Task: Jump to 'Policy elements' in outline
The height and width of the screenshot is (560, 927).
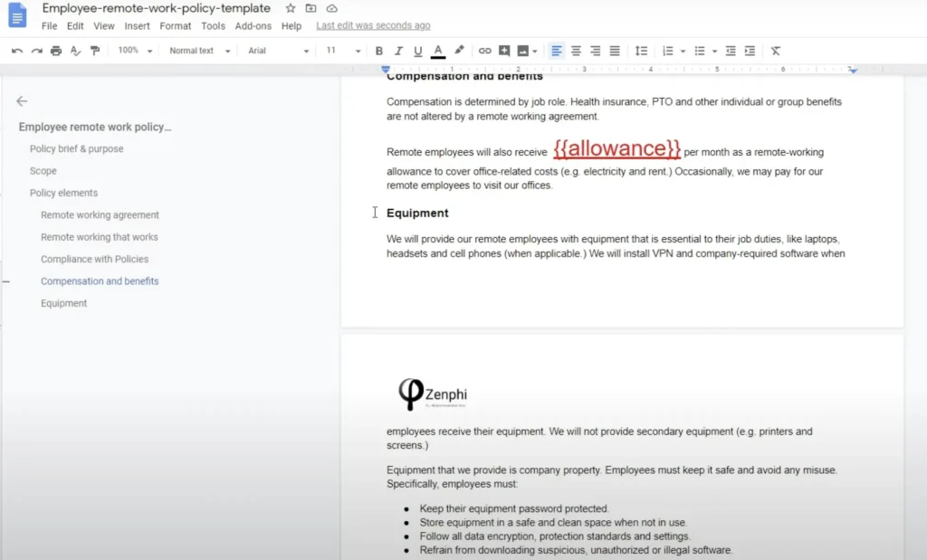Action: click(x=64, y=193)
